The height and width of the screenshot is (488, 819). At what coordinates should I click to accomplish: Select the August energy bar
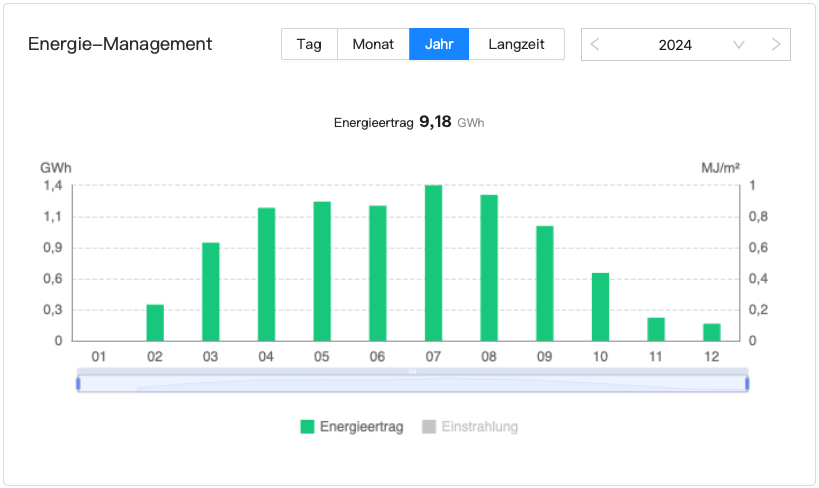point(489,268)
